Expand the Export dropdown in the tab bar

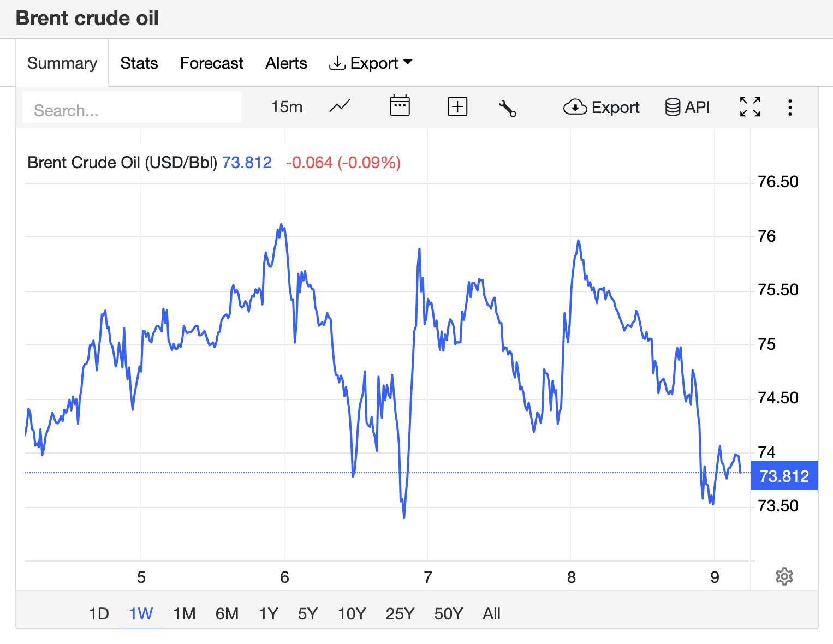371,63
